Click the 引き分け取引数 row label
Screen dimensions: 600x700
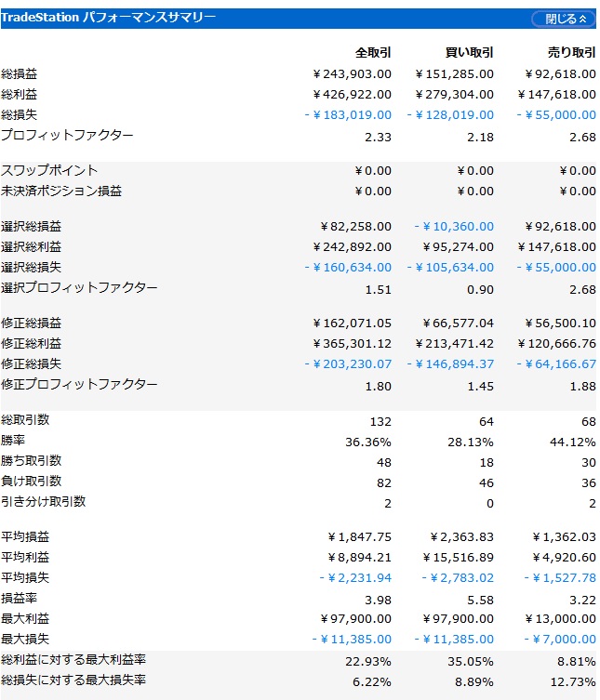[44, 502]
